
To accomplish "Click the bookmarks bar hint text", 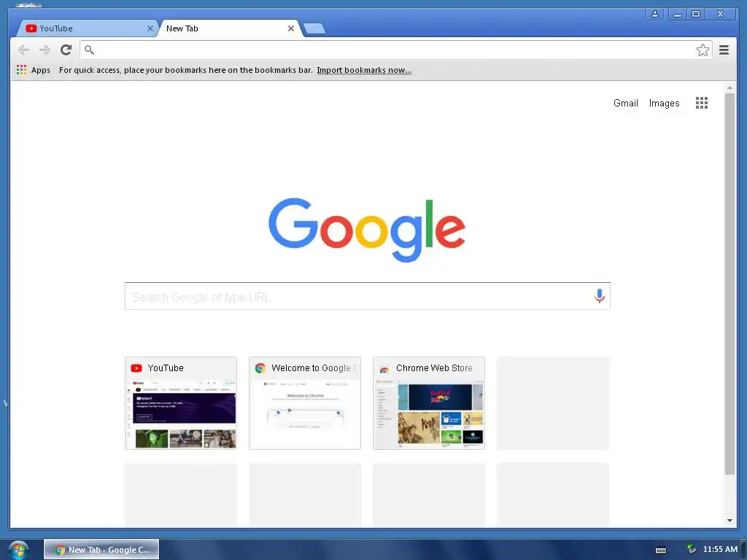I will coord(186,70).
